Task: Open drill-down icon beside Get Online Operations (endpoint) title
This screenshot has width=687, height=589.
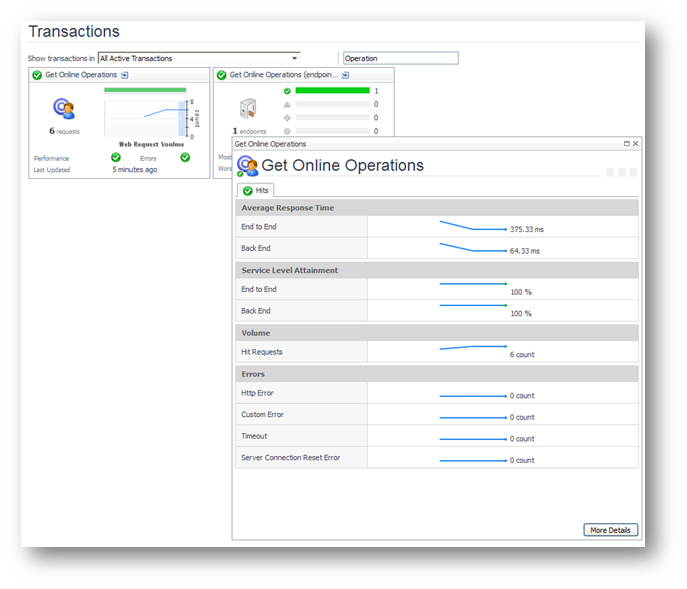Action: pos(345,75)
